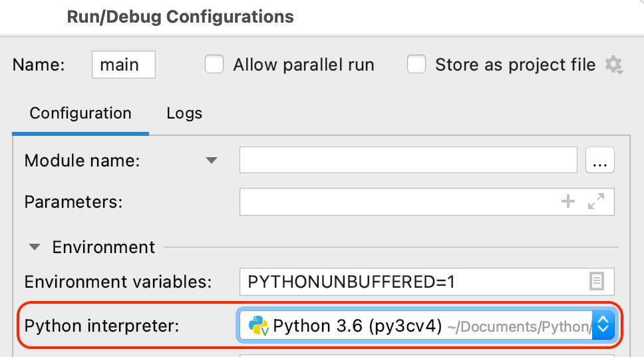
Task: Open the Logs tab
Action: click(184, 113)
